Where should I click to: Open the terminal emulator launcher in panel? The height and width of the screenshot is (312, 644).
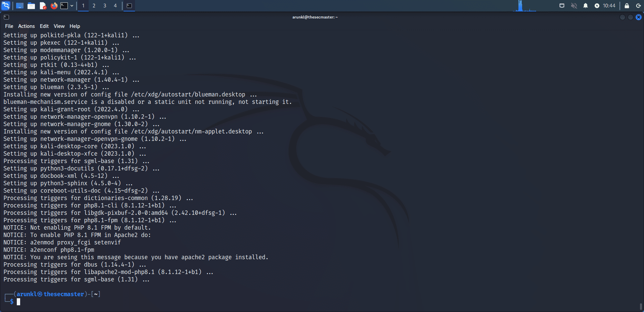64,6
